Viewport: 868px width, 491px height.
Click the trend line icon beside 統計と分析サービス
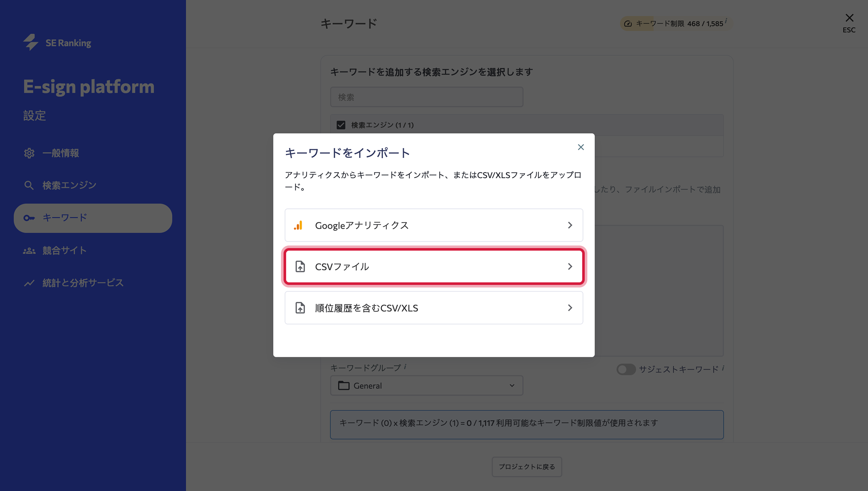[x=29, y=283]
